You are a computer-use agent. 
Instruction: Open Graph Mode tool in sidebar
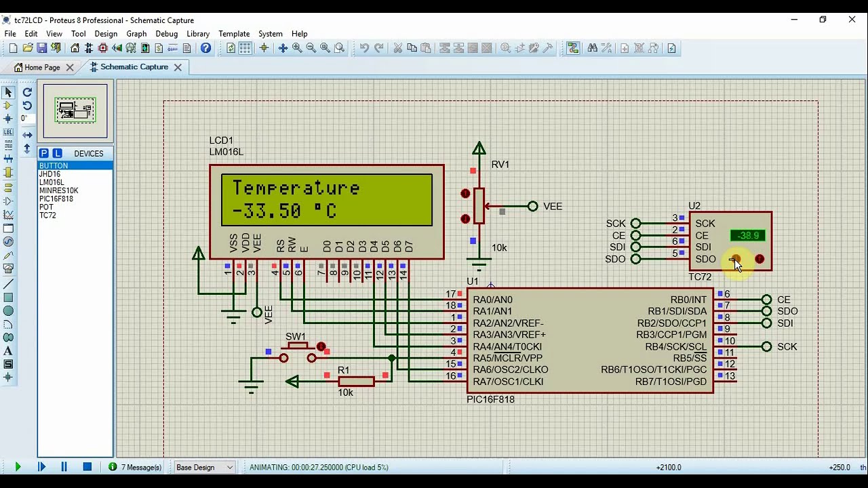pyautogui.click(x=8, y=215)
